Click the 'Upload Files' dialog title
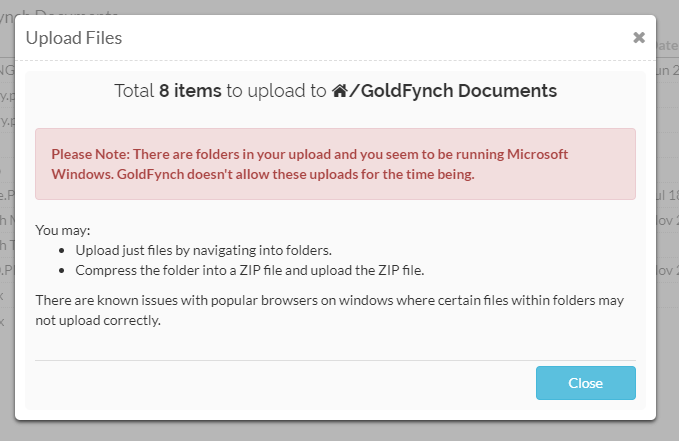Screen dimensions: 679x441 point(74,38)
